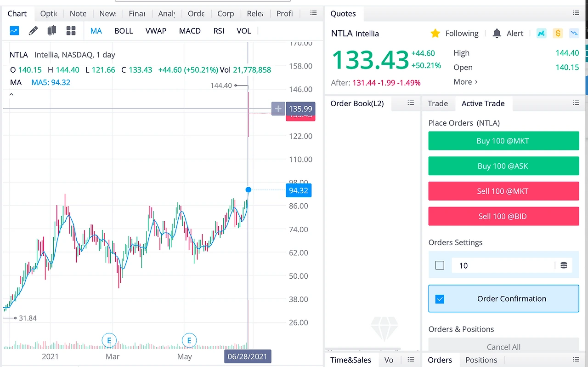
Task: Open the Profile tab
Action: (x=284, y=13)
